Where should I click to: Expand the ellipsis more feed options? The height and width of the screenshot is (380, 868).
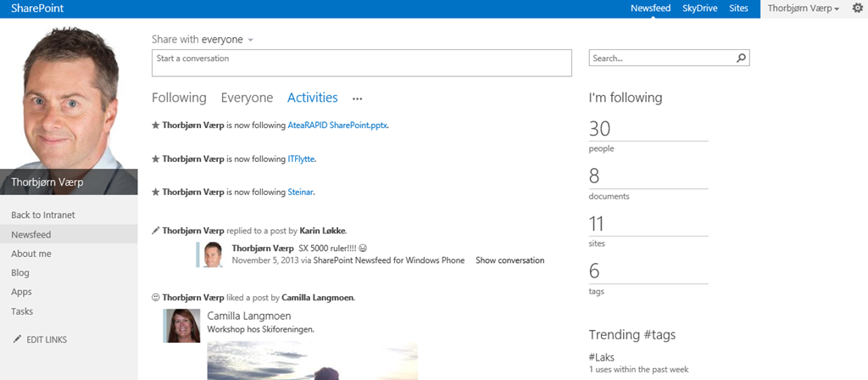(x=357, y=98)
